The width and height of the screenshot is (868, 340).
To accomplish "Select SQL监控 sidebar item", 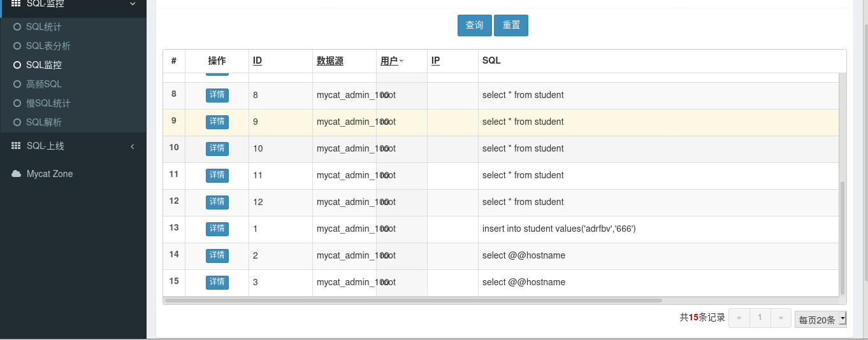I will pyautogui.click(x=44, y=65).
